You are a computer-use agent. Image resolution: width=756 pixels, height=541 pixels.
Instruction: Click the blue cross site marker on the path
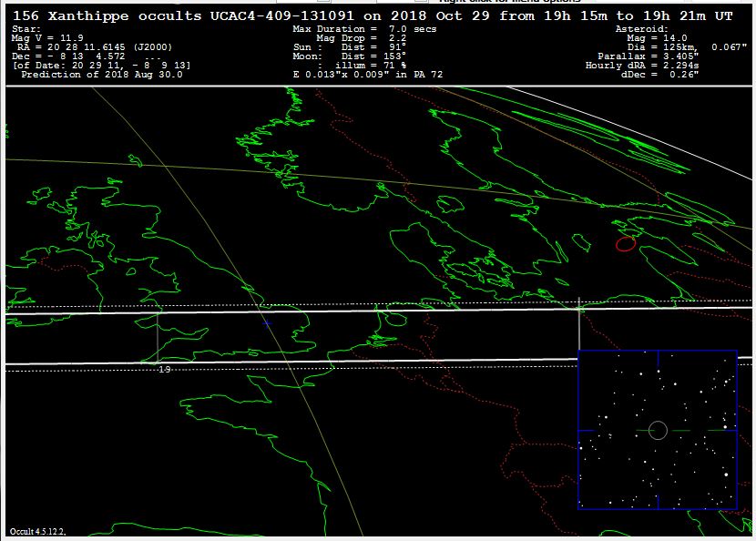pos(267,322)
